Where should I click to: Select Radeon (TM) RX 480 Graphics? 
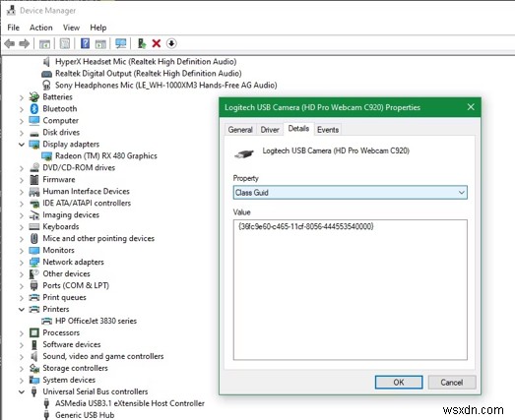click(106, 155)
